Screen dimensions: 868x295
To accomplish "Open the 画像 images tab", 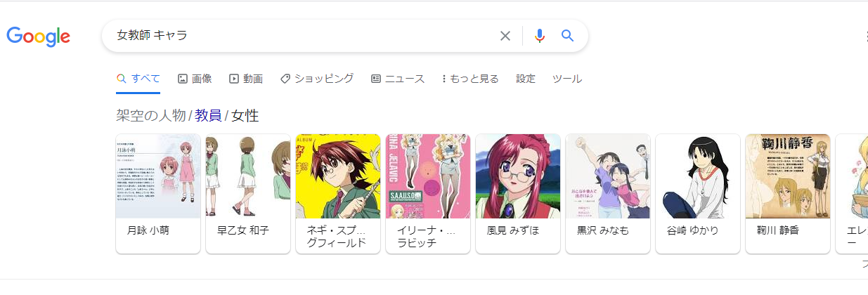I will pos(195,79).
